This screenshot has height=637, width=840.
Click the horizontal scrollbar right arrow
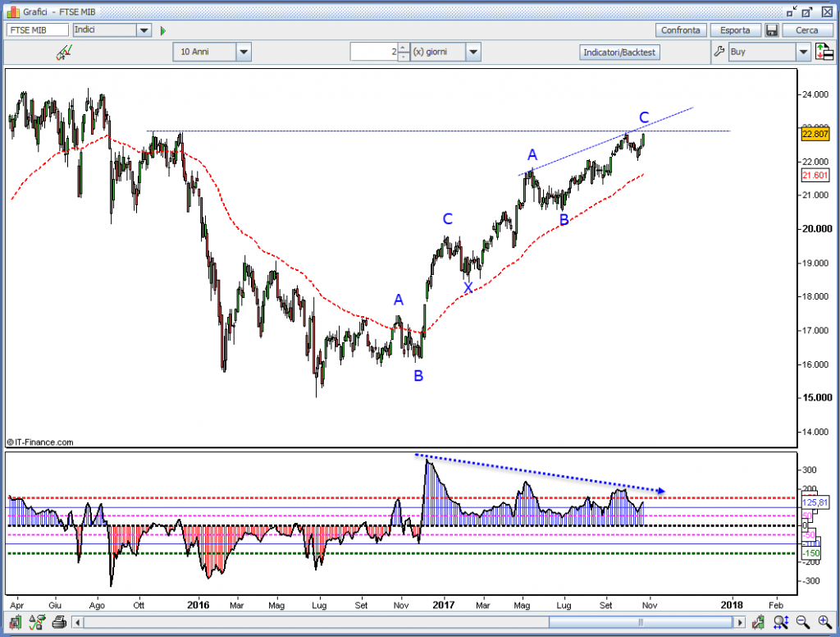click(x=740, y=622)
